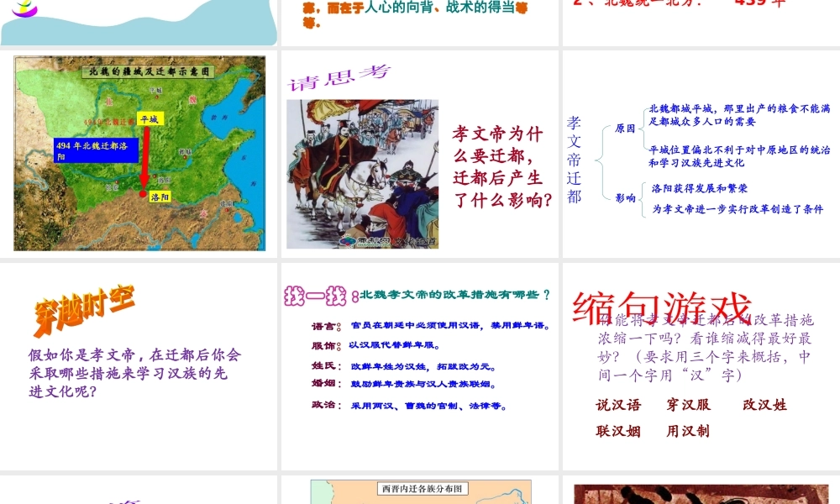Click the question 北魏孝文帝的改革措施有哪些

click(x=454, y=295)
